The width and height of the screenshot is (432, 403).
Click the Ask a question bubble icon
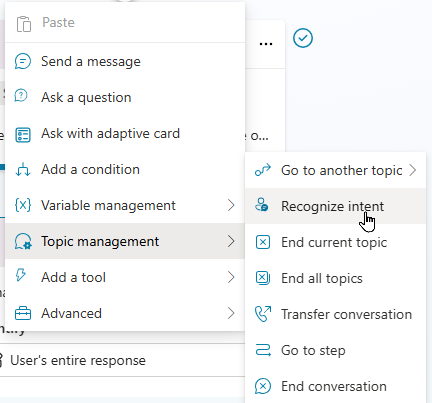[x=21, y=96]
